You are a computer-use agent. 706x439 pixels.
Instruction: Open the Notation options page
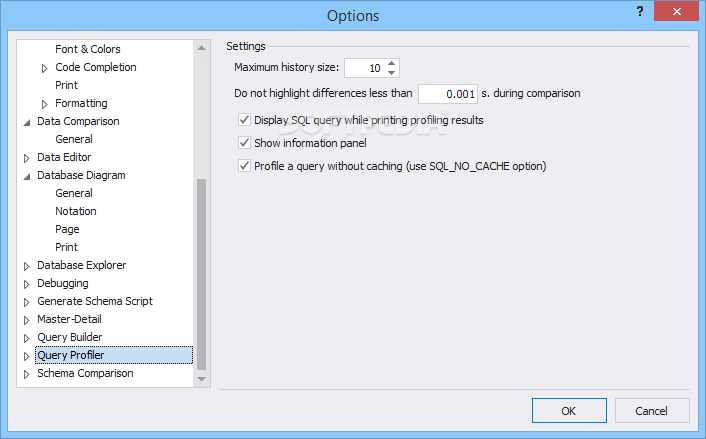(x=76, y=211)
